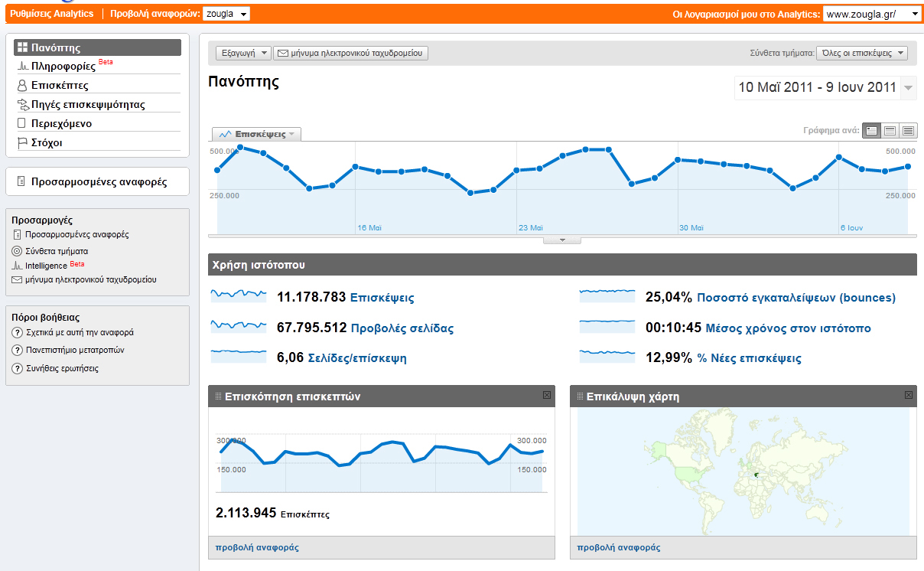Expand the graph using bottom collapse handle
The height and width of the screenshot is (571, 924).
[x=562, y=240]
